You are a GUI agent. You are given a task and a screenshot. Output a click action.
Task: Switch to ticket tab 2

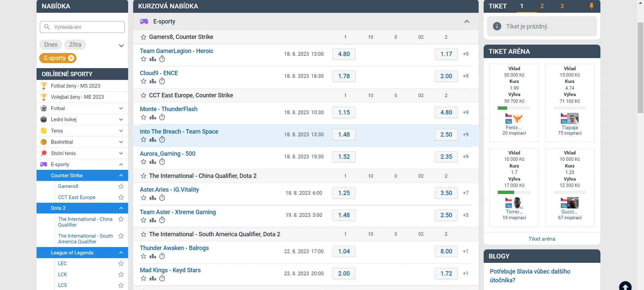click(x=542, y=6)
